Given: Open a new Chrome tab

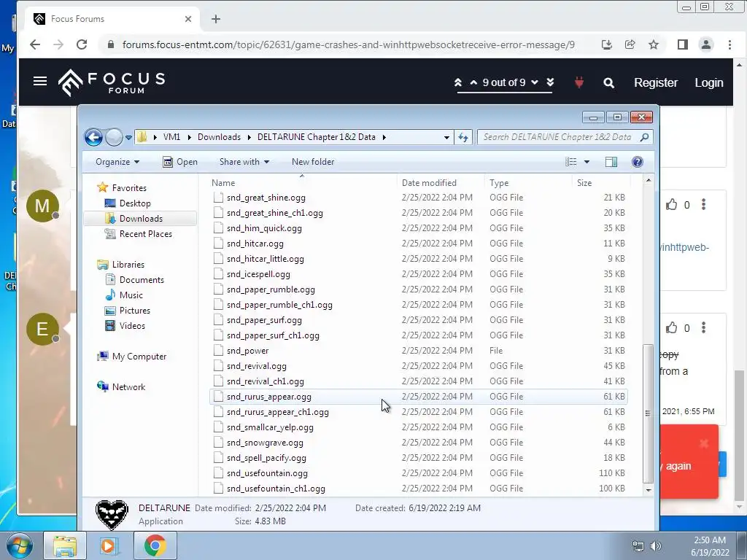Looking at the screenshot, I should tap(216, 19).
